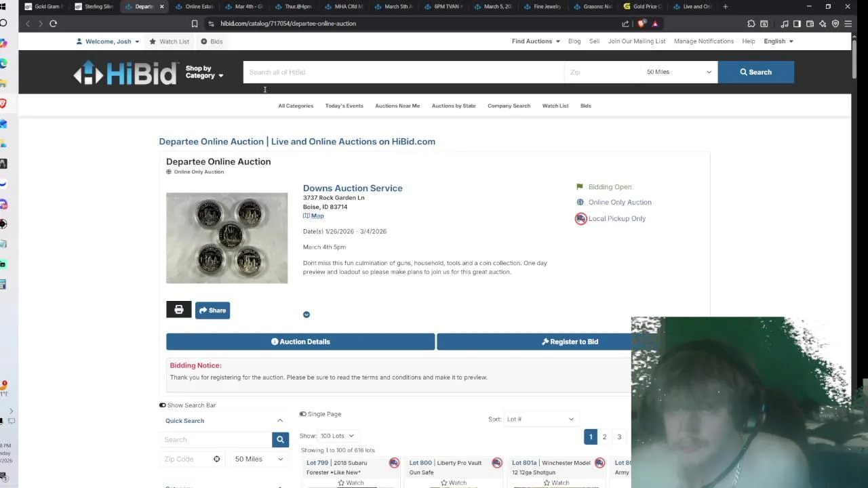Open Watch List in top bar
The width and height of the screenshot is (868, 488).
[169, 41]
